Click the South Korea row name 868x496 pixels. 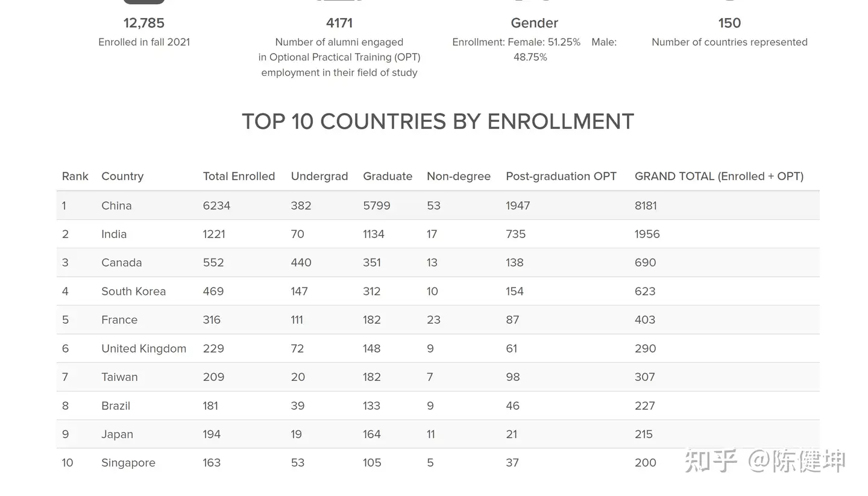133,292
